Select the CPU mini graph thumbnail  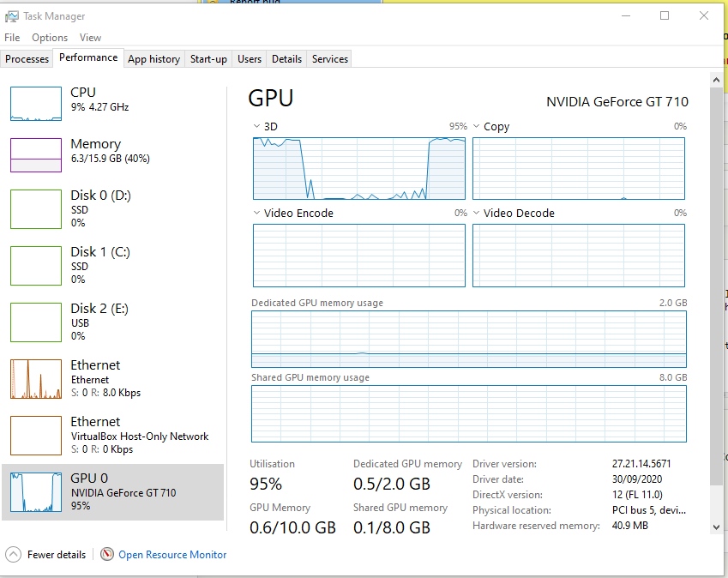click(x=36, y=104)
